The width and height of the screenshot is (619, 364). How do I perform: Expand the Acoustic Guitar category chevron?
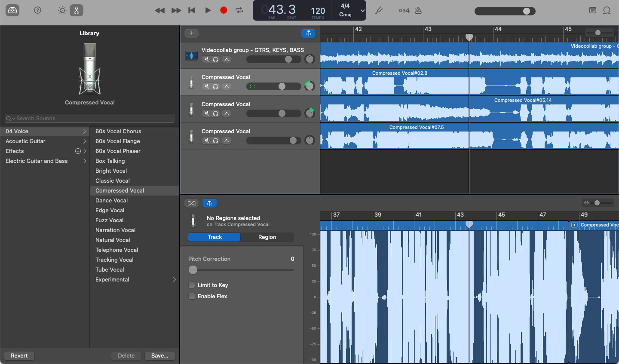pos(85,141)
